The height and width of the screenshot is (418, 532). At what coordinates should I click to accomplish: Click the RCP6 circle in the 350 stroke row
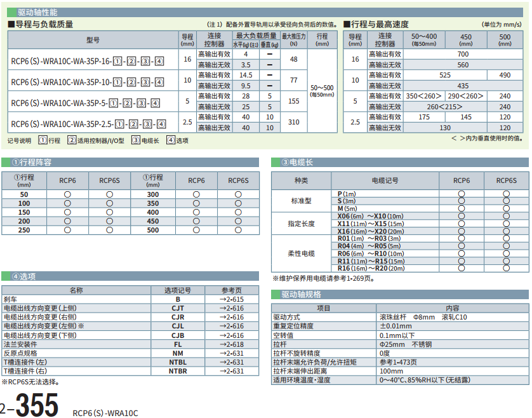click(x=196, y=203)
